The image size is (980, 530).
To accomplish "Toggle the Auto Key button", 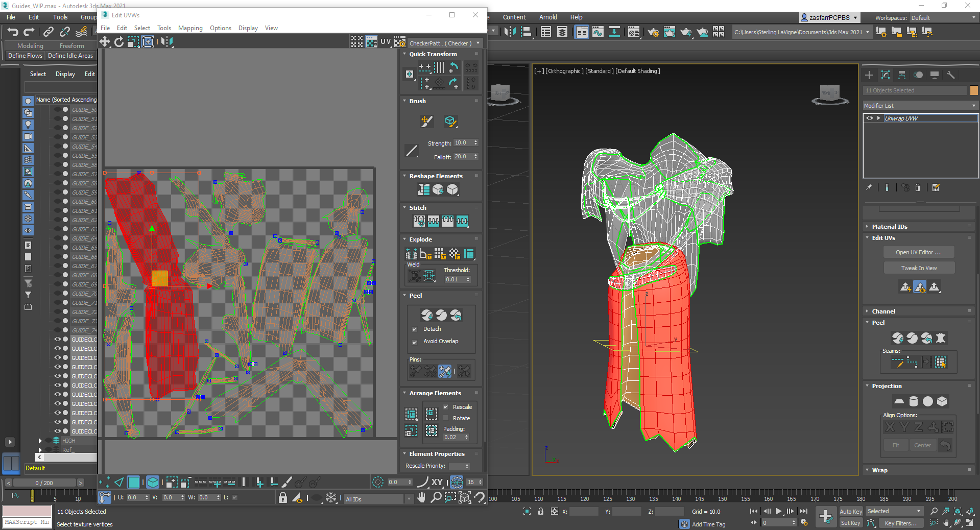I will (850, 511).
